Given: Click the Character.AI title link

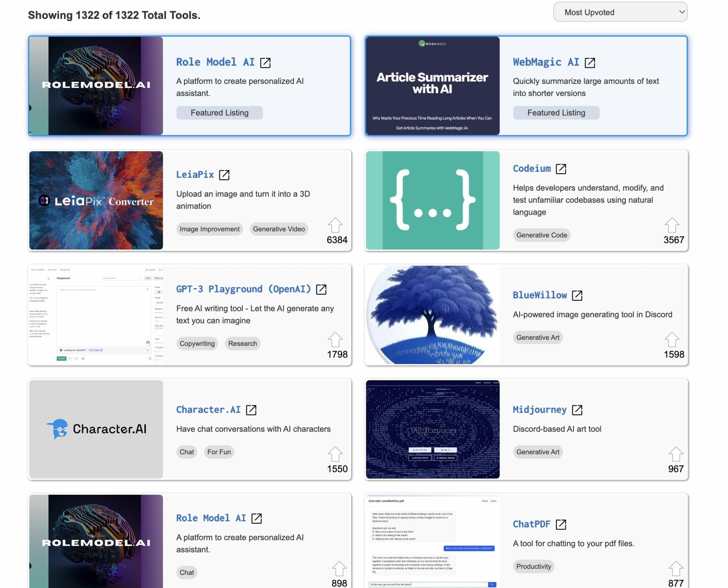Looking at the screenshot, I should click(208, 410).
